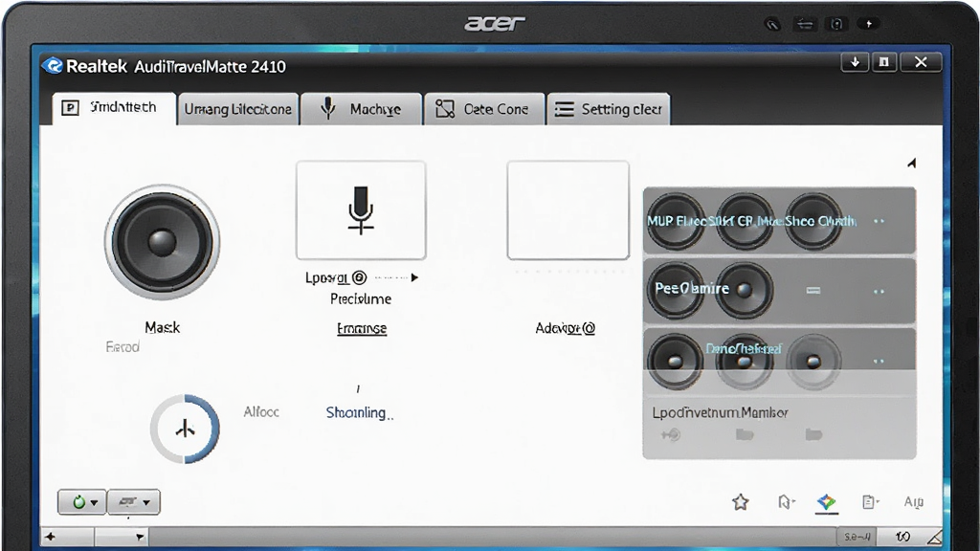The width and height of the screenshot is (980, 551).
Task: Open the two-dot menu on the MUP row
Action: click(879, 221)
